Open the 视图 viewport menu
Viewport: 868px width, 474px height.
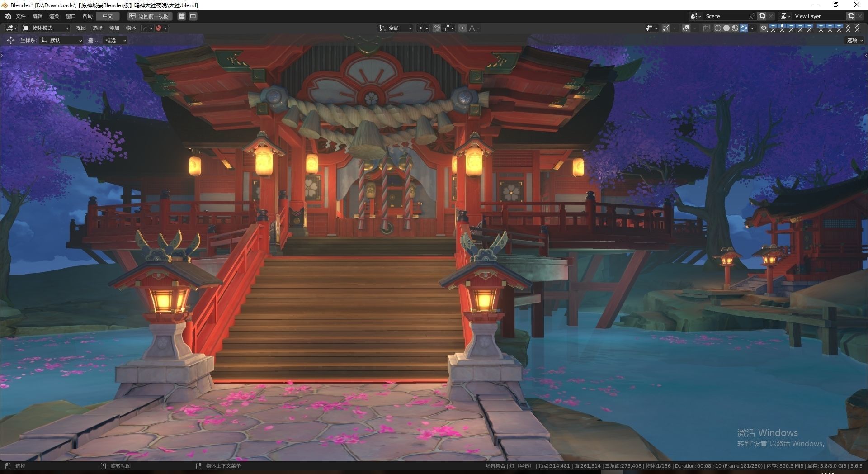(x=81, y=28)
